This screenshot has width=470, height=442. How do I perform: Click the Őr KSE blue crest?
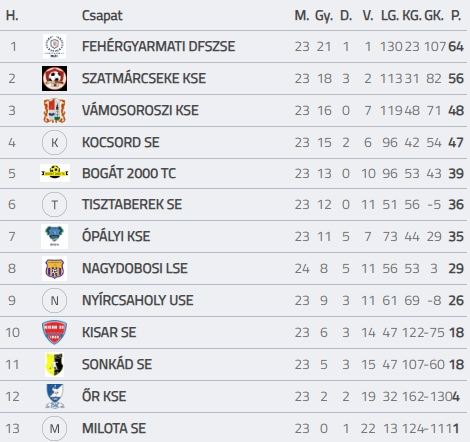55,396
